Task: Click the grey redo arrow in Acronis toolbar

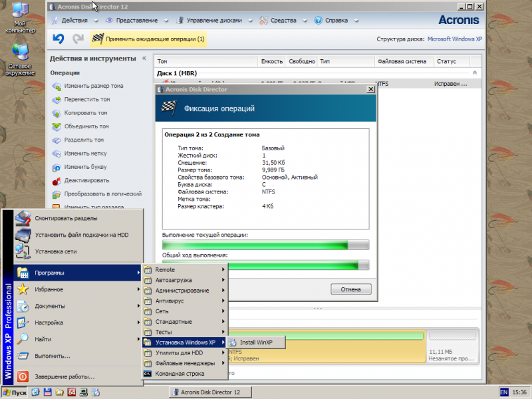Action: coord(78,39)
